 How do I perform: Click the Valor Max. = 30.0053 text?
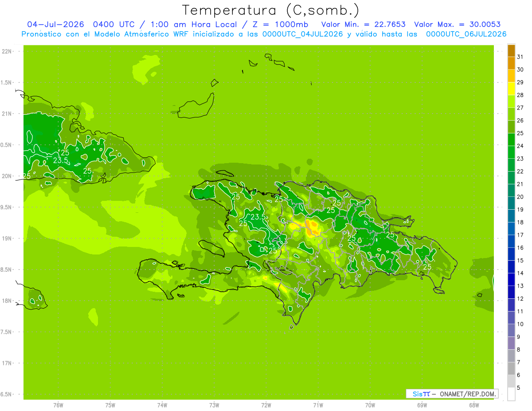coord(457,24)
